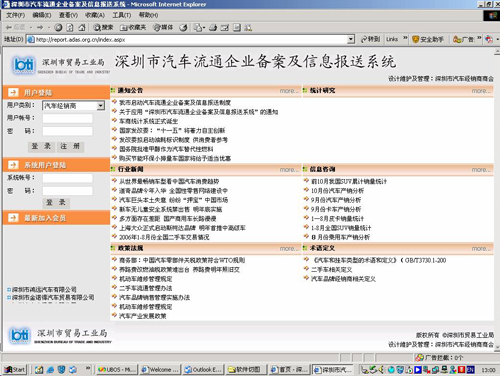Open the 9月份卡车产销分析 link

336,209
